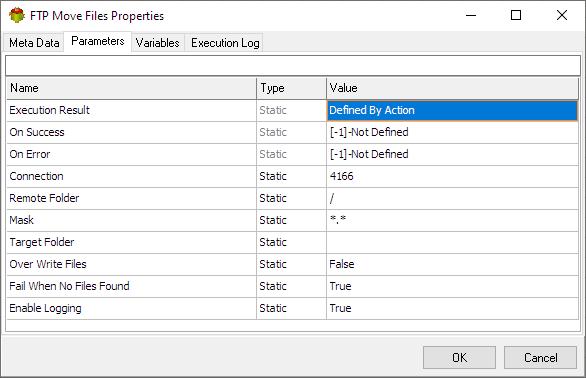Click the OK button
Screen dimensions: 586x378
click(459, 358)
